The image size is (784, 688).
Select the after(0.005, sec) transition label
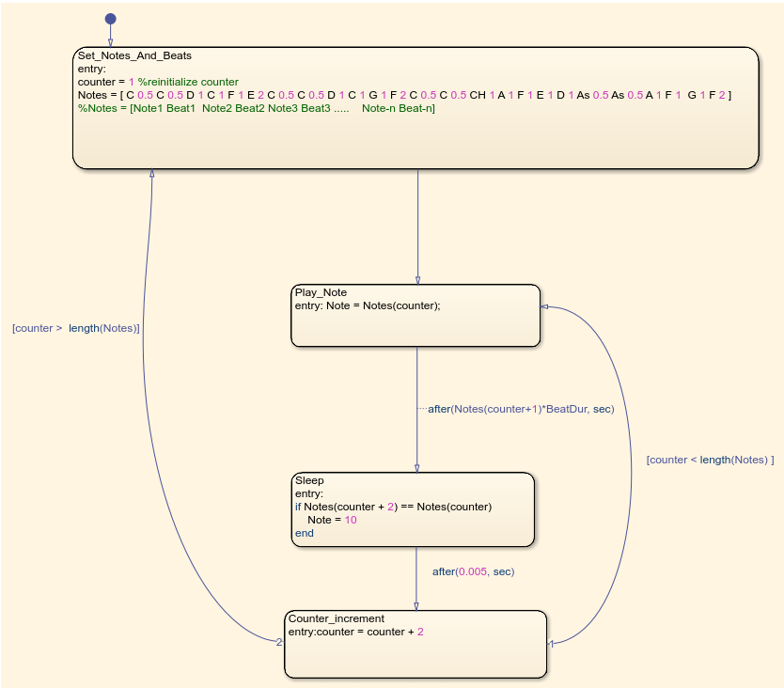[473, 571]
